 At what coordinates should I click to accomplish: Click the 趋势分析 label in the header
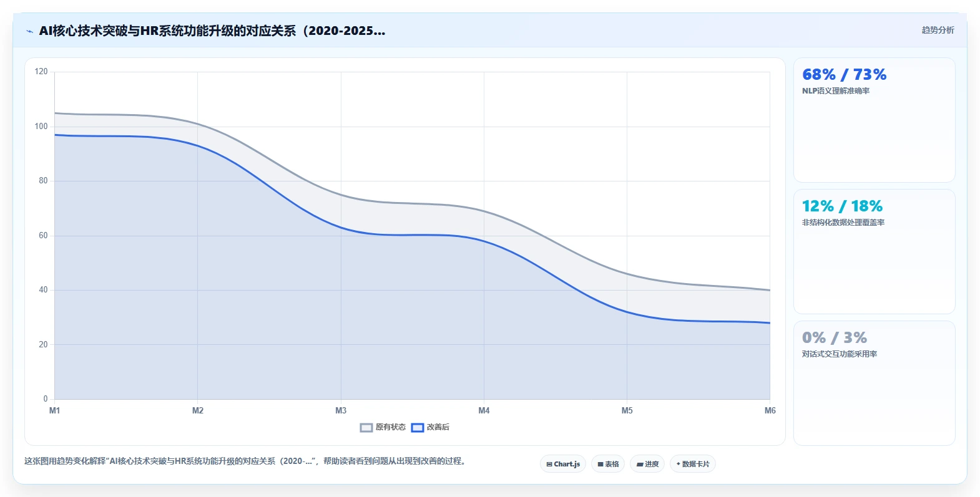click(938, 30)
